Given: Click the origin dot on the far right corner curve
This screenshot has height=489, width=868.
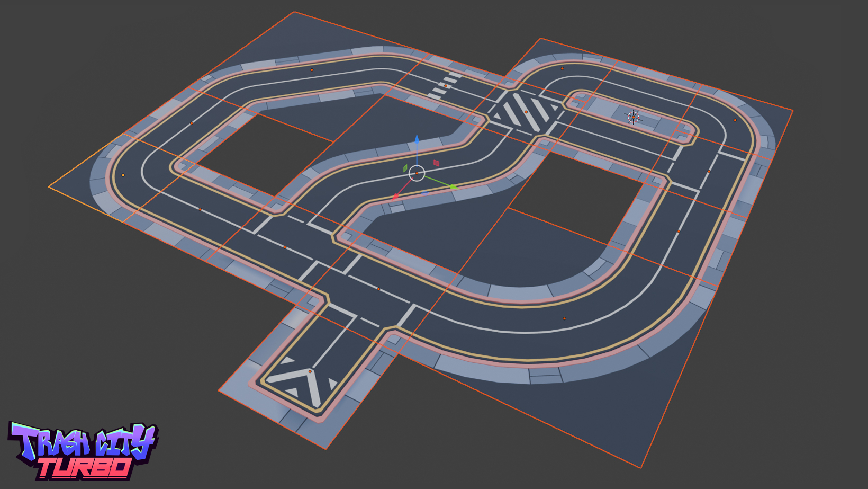Looking at the screenshot, I should pyautogui.click(x=735, y=120).
